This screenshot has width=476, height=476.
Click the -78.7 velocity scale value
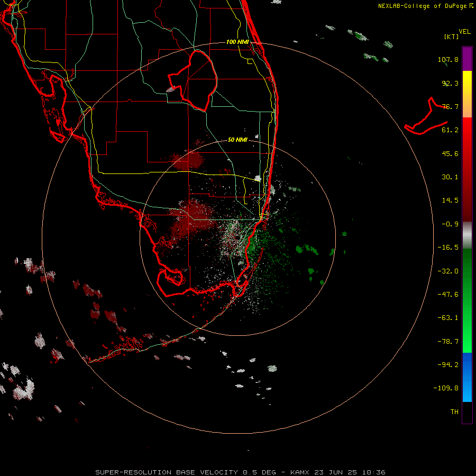tap(448, 342)
